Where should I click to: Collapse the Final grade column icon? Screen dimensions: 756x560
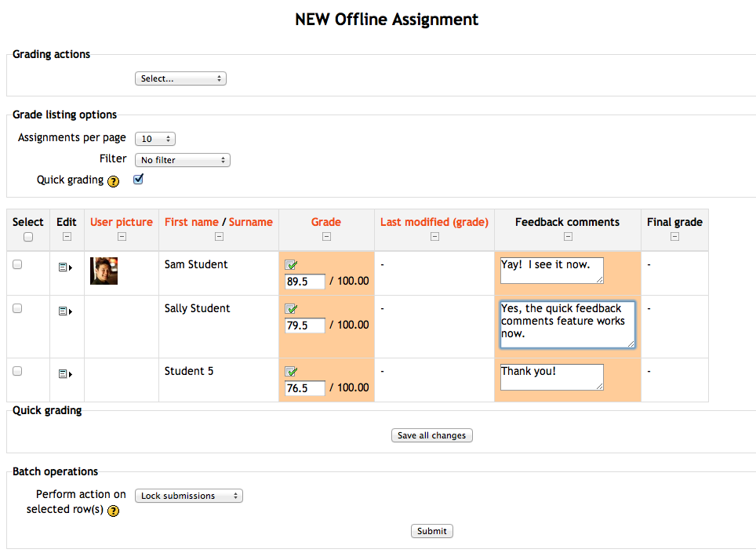(674, 236)
